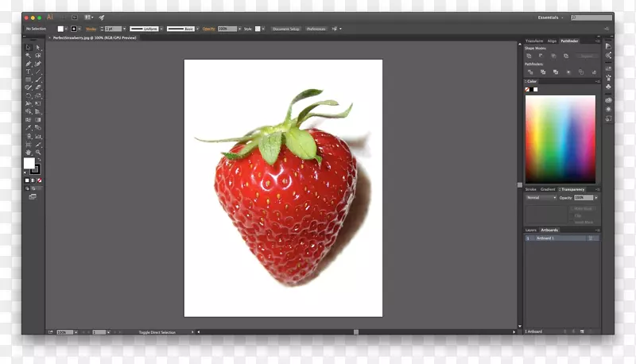Switch to the Gradient tab
This screenshot has height=364, width=636.
click(x=548, y=189)
